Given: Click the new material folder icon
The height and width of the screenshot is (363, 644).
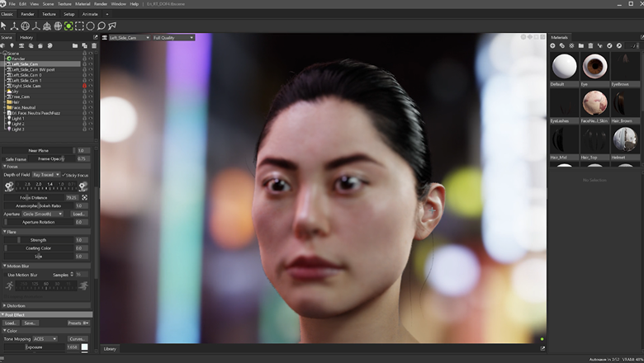Looking at the screenshot, I should (x=581, y=45).
